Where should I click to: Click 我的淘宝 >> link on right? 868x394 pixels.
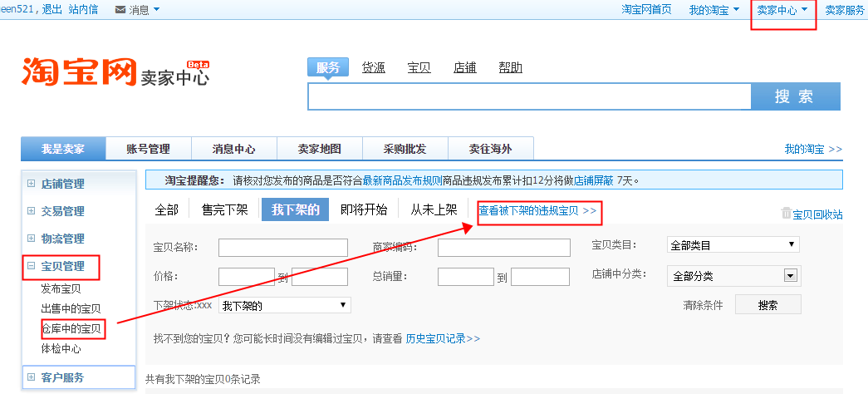pyautogui.click(x=813, y=149)
